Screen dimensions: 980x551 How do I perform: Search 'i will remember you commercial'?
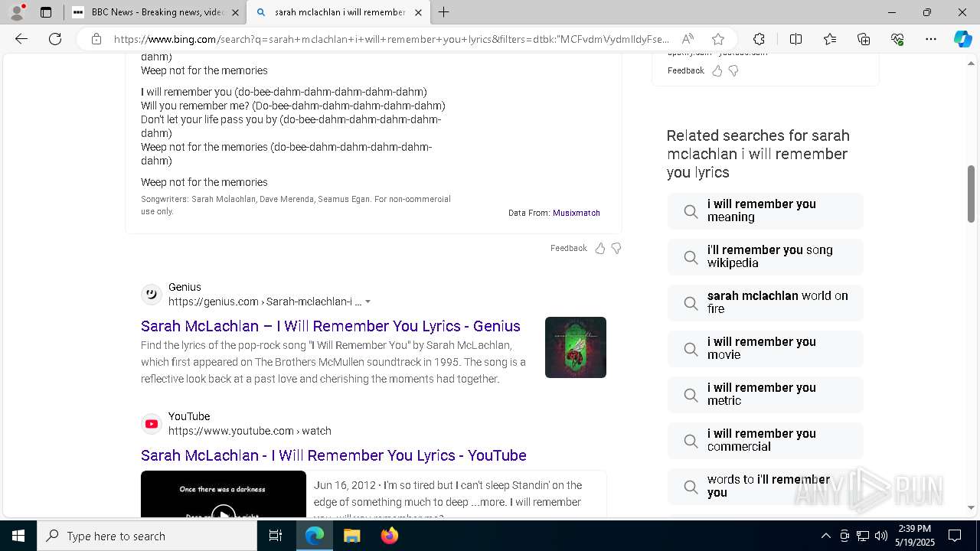pos(766,440)
